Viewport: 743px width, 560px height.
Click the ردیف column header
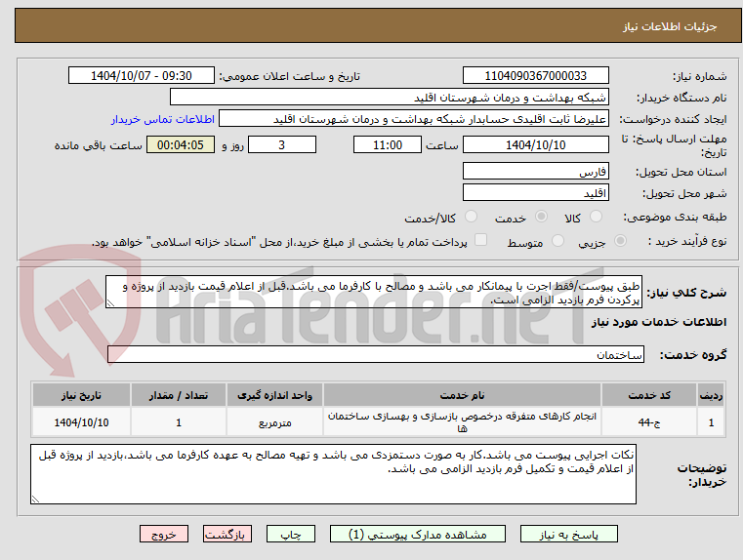point(711,395)
